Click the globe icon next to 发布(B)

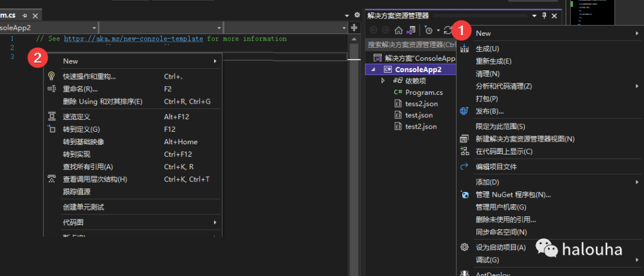[x=465, y=111]
